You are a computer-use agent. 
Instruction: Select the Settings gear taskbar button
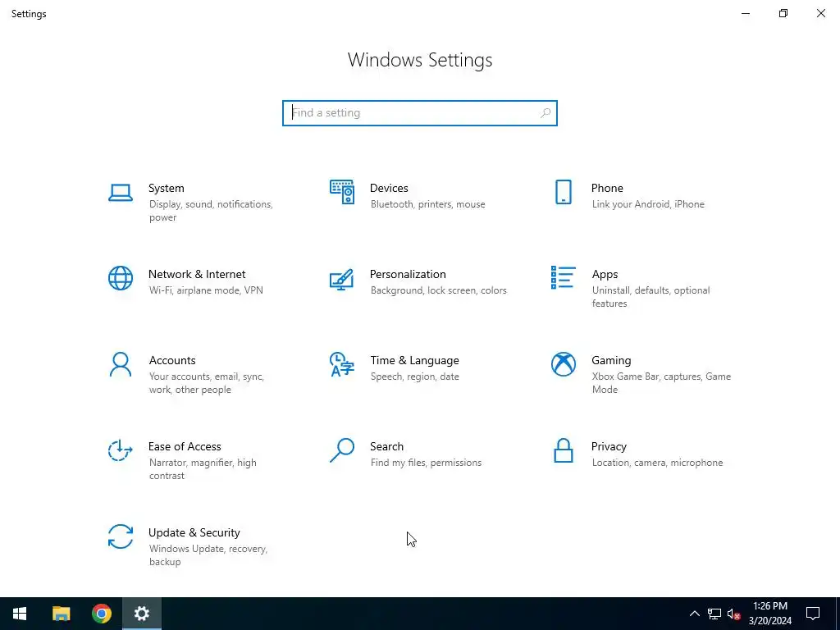[141, 614]
